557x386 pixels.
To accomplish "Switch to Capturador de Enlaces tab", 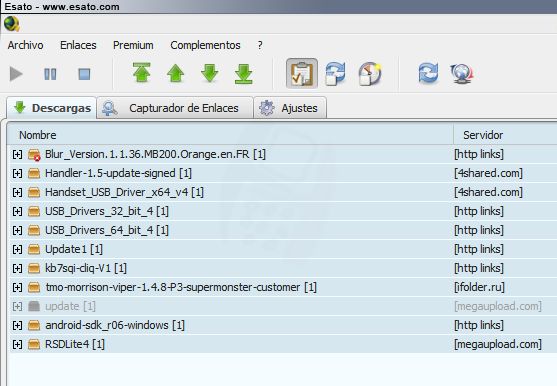I will 175,108.
